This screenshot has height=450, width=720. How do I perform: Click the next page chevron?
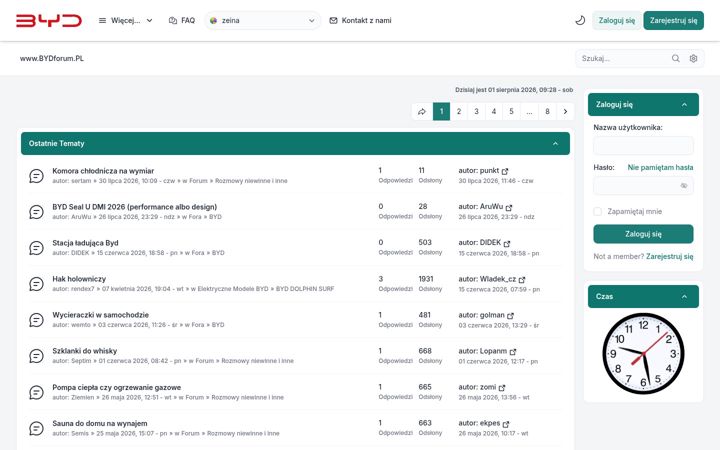[x=565, y=112]
